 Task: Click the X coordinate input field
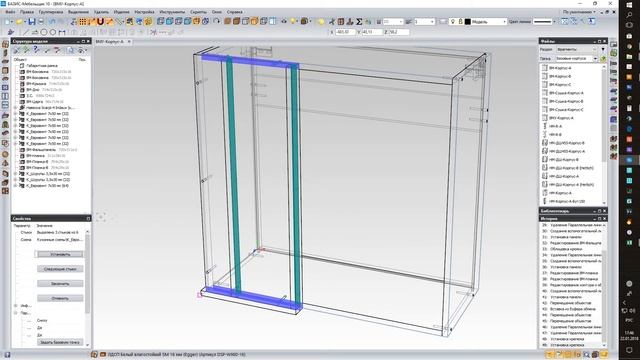[345, 32]
